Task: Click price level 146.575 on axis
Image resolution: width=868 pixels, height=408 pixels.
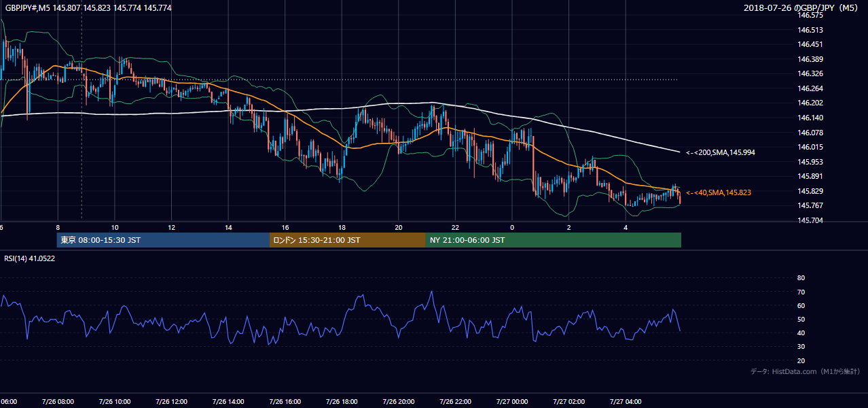Action: tap(811, 15)
